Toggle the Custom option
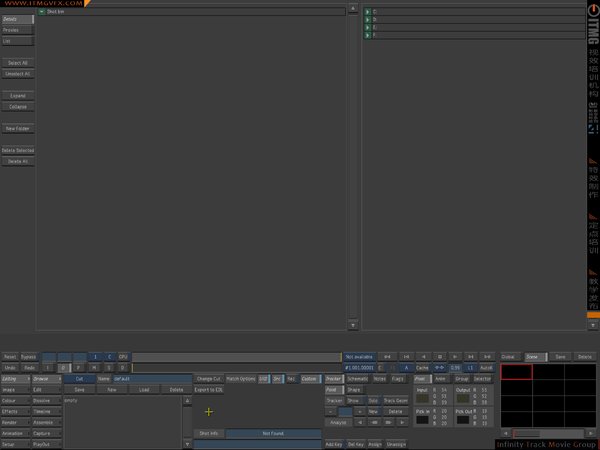 coord(310,379)
